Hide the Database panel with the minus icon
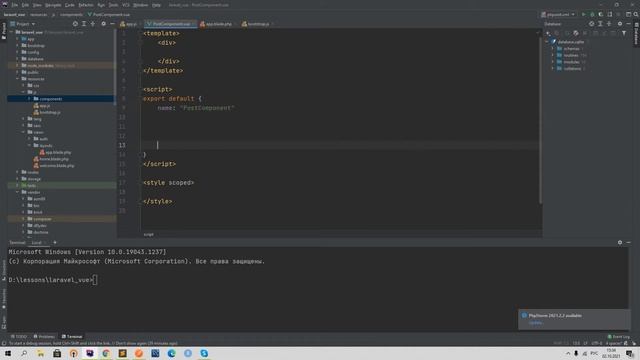The image size is (640, 360). [x=628, y=24]
